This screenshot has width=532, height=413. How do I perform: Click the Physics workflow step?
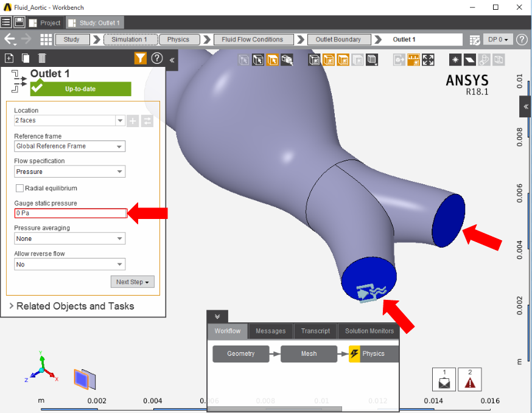374,353
